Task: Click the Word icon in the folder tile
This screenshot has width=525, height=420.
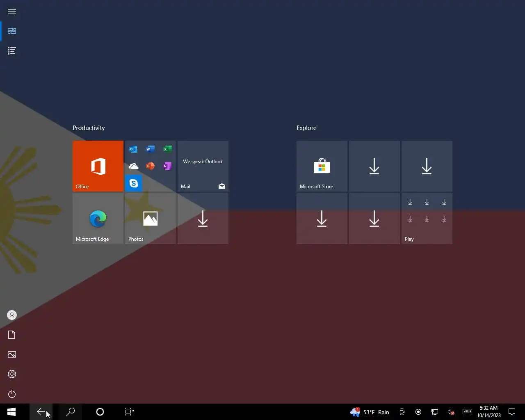Action: click(150, 149)
